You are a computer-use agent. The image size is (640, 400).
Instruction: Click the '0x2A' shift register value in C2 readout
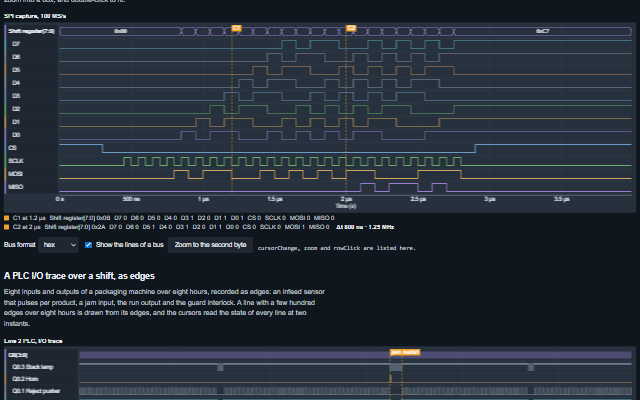99,227
